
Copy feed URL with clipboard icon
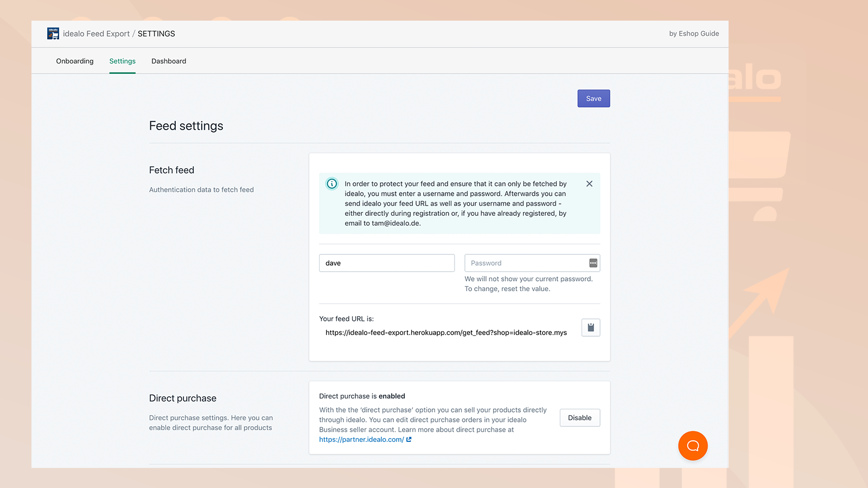pos(591,328)
